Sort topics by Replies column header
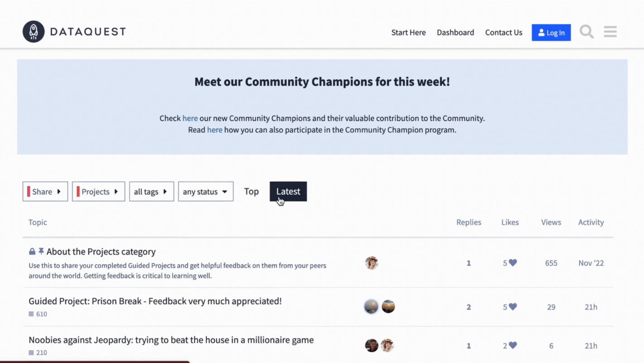 coord(468,222)
